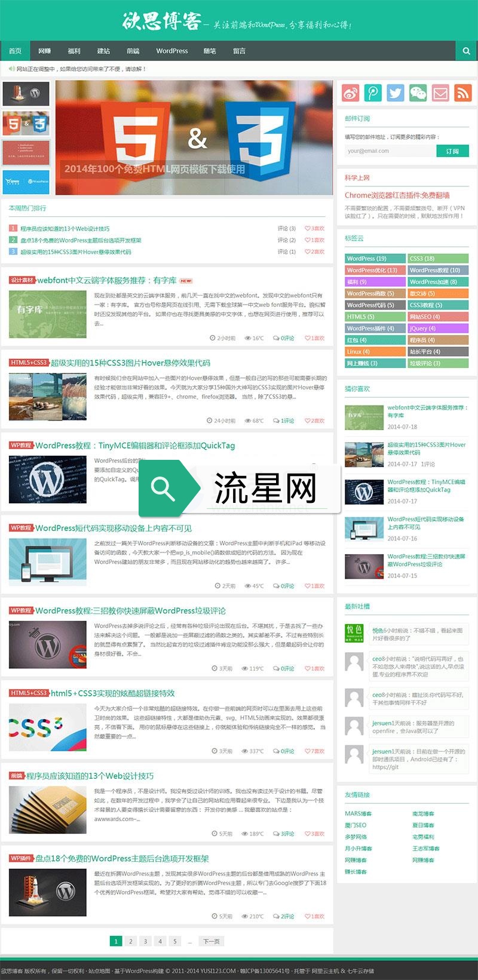Open the 月小升博客 friend link

point(358,848)
